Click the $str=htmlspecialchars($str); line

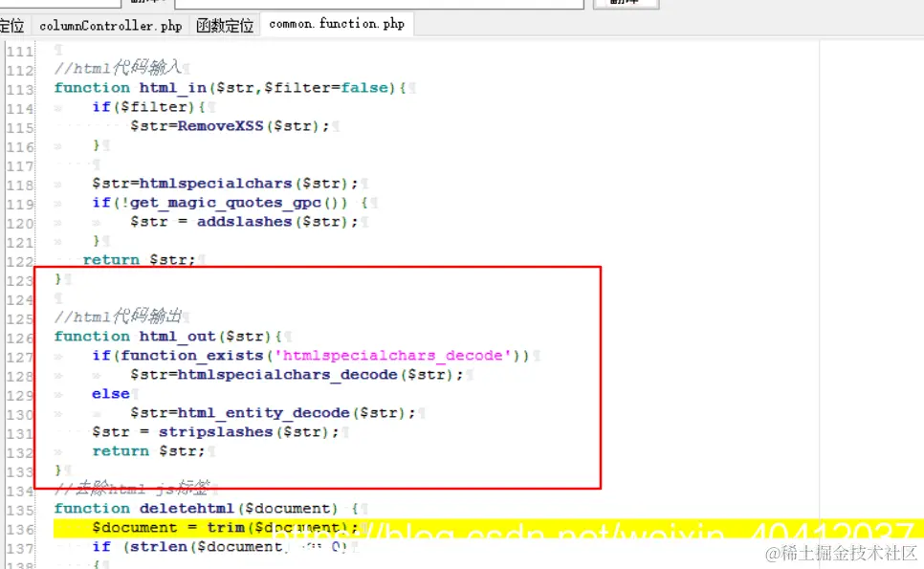pyautogui.click(x=225, y=184)
